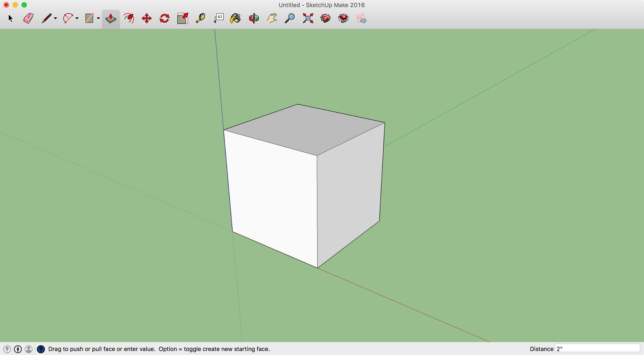Screen dimensions: 644x355
Task: Click the geolocation pin in status bar
Action: [7, 349]
